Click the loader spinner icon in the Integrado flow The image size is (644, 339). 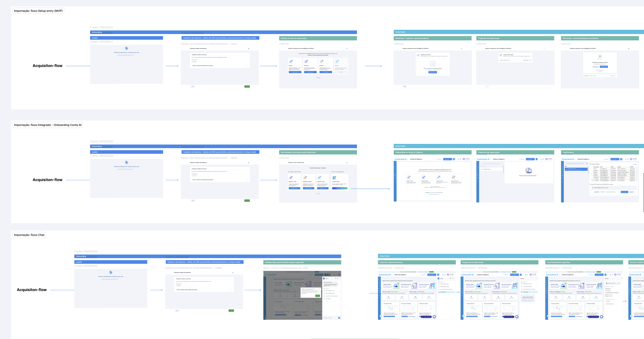(126, 162)
